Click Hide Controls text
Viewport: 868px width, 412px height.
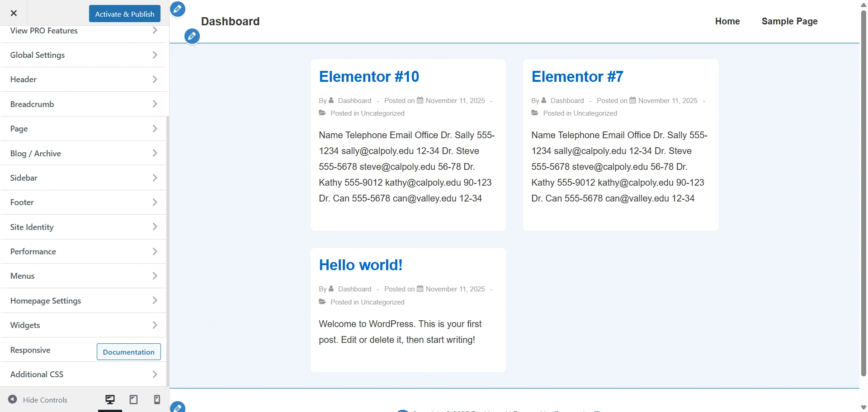click(x=45, y=400)
